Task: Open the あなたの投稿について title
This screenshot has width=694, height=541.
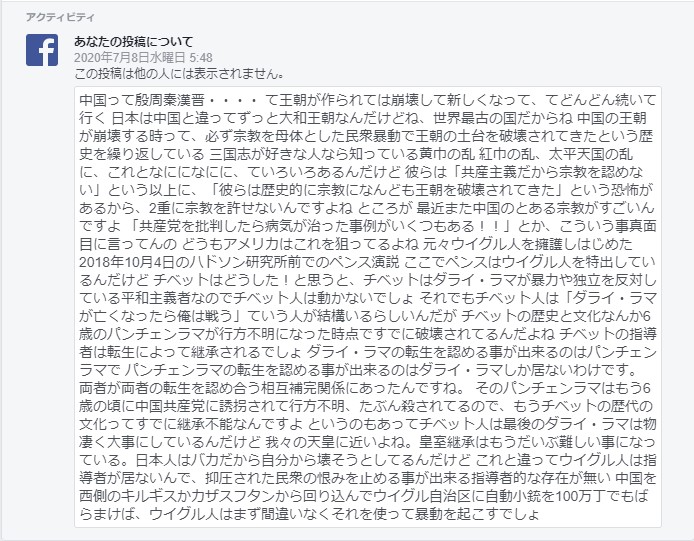Action: [134, 42]
